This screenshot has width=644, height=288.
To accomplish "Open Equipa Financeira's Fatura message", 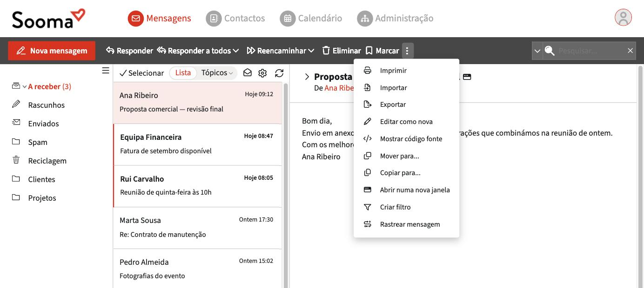I will click(x=197, y=144).
